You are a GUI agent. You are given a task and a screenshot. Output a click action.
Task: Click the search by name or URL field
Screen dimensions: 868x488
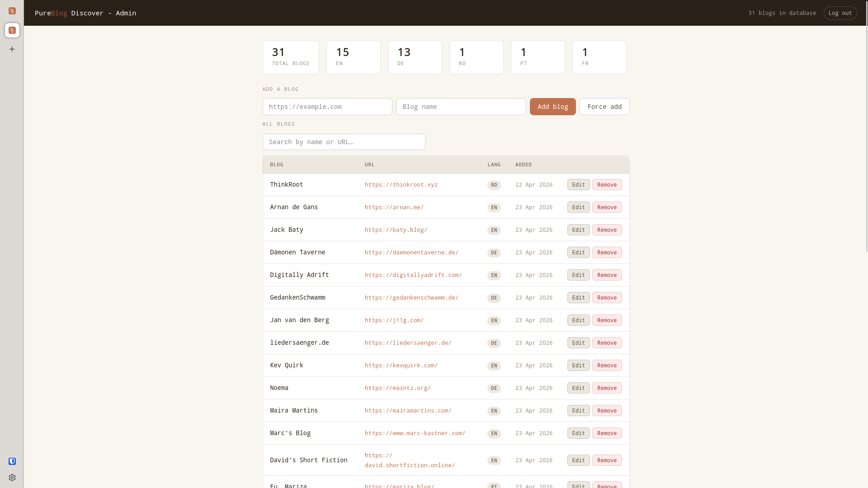344,141
